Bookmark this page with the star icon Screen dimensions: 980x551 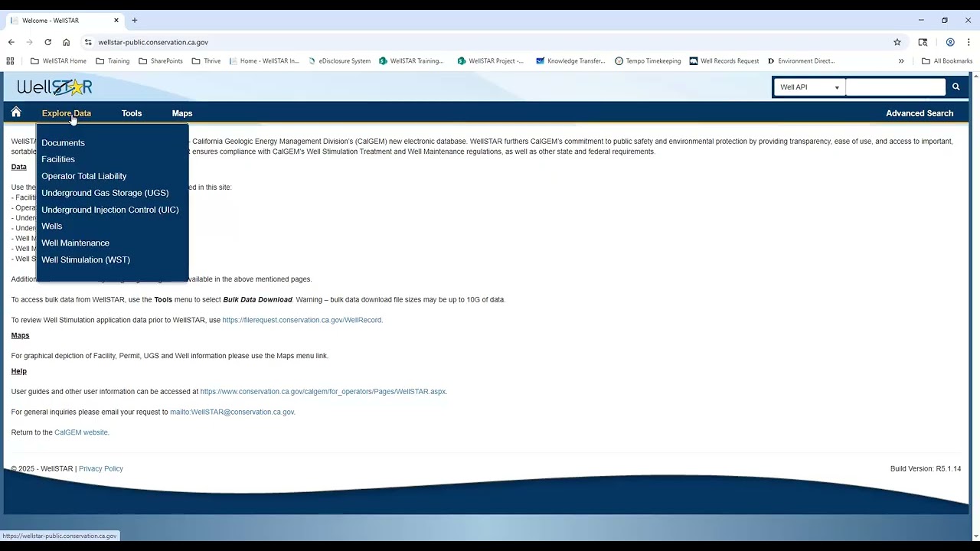(897, 42)
